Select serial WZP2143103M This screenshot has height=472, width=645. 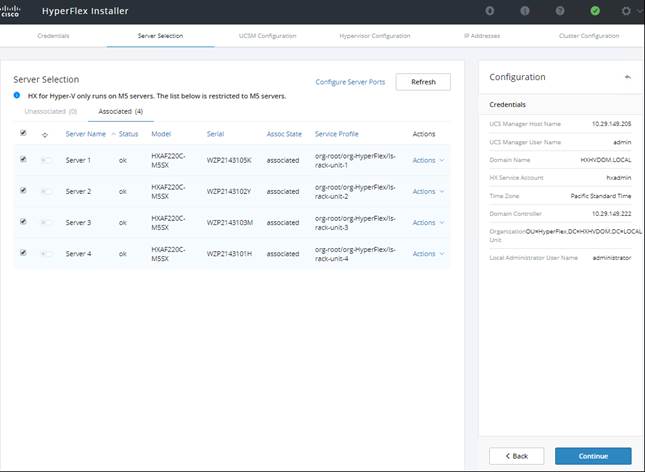pyautogui.click(x=230, y=223)
